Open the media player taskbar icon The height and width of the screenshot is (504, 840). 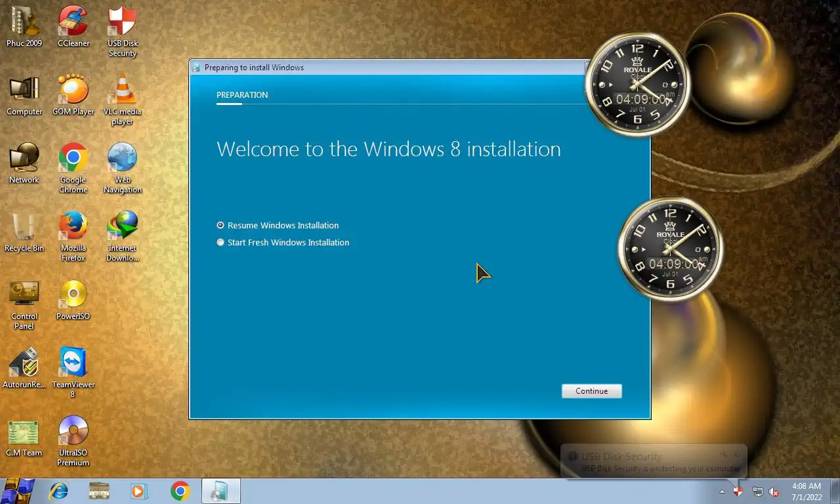[x=139, y=491]
